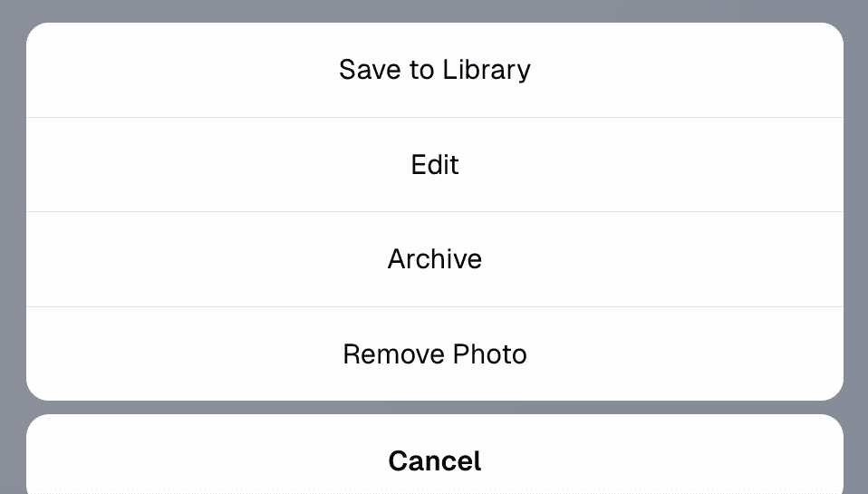Click Remove Photo
The height and width of the screenshot is (494, 868).
pyautogui.click(x=435, y=354)
